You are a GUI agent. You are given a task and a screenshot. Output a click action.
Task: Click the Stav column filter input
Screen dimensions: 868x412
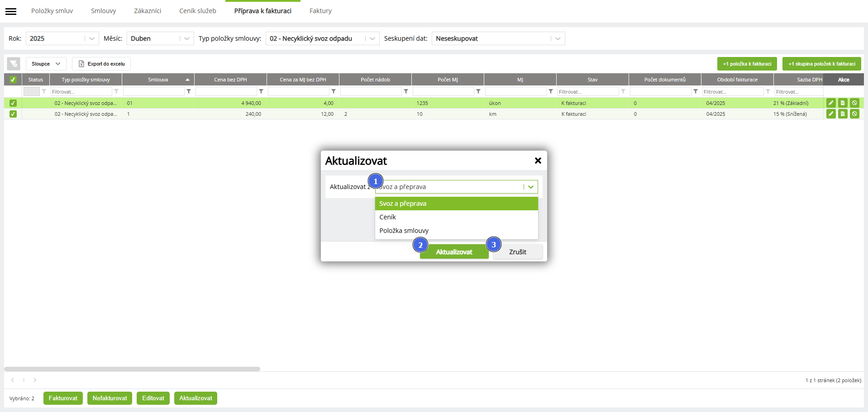pos(588,91)
